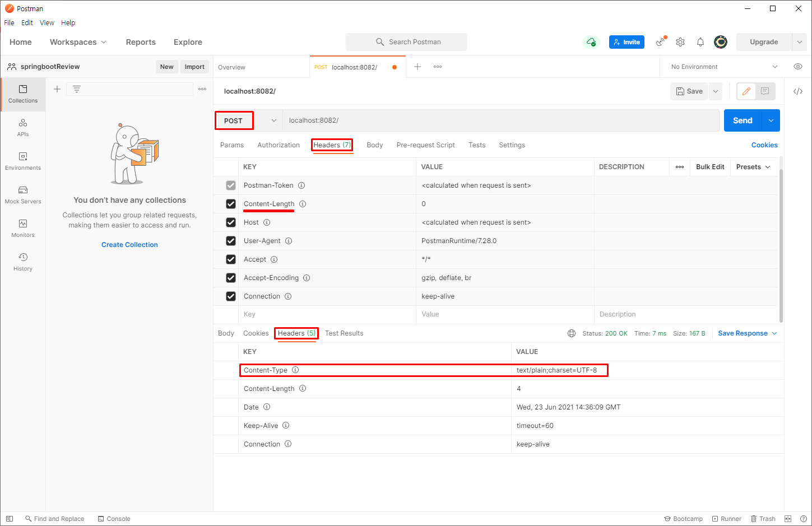Open the History sidebar panel

coord(23,262)
